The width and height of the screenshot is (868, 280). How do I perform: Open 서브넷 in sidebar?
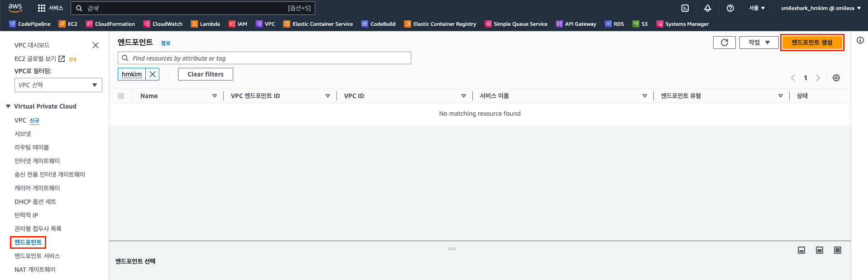(23, 134)
